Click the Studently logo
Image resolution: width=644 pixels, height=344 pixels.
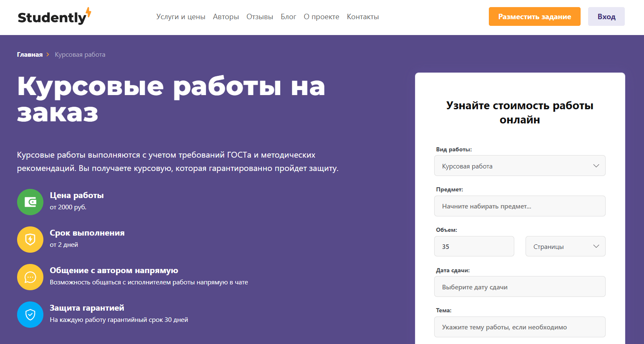54,17
